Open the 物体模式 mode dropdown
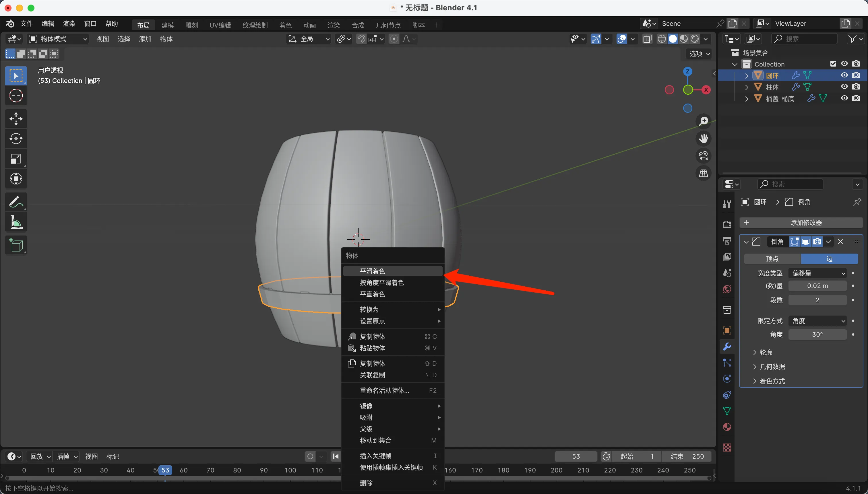This screenshot has height=494, width=868. pyautogui.click(x=58, y=39)
